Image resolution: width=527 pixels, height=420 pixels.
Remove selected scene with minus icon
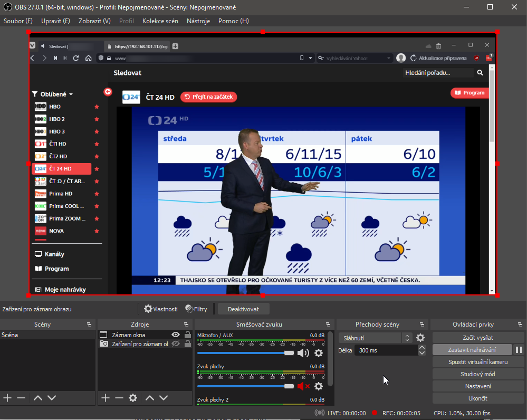pos(21,398)
